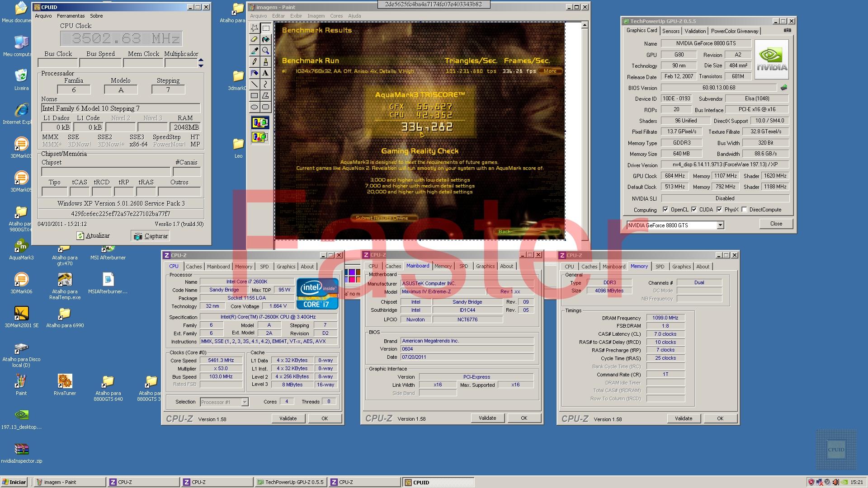Select the Free-Form Select tool in Paint
This screenshot has width=868, height=488.
coord(255,28)
